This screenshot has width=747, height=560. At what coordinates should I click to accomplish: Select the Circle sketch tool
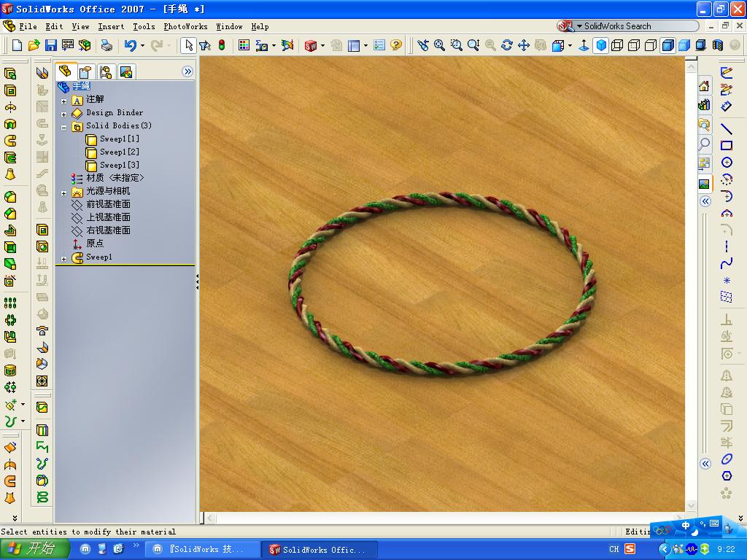tap(726, 163)
